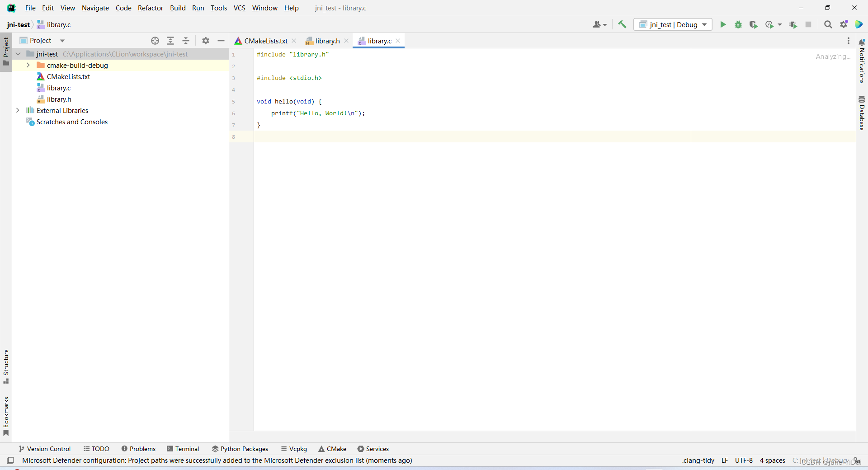
Task: Open the Tools menu
Action: [x=218, y=8]
